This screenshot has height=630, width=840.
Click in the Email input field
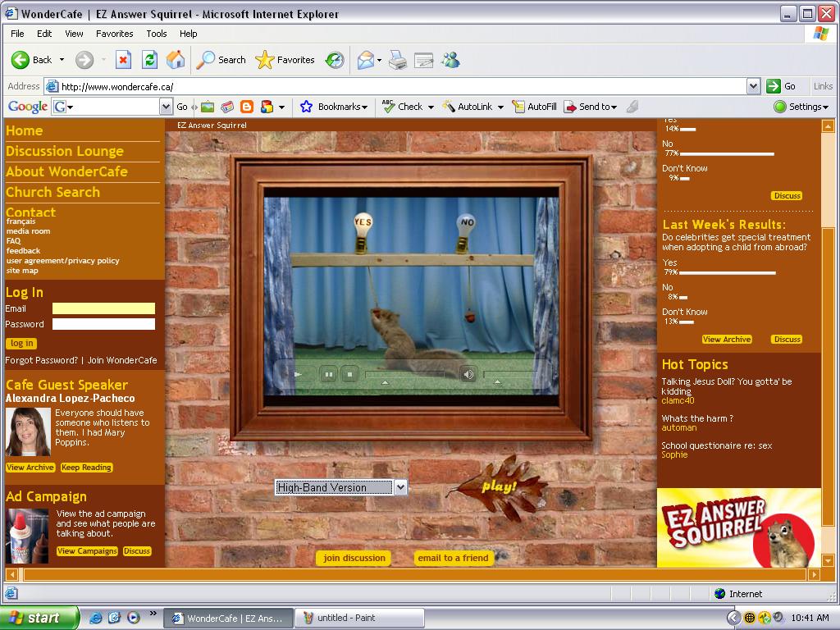click(x=103, y=308)
